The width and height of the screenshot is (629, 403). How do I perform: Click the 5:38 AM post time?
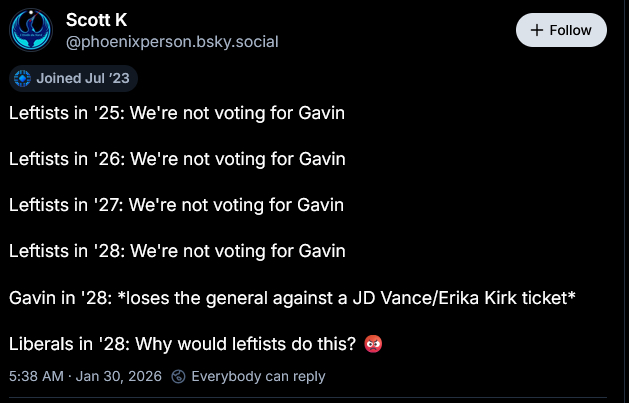(36, 376)
